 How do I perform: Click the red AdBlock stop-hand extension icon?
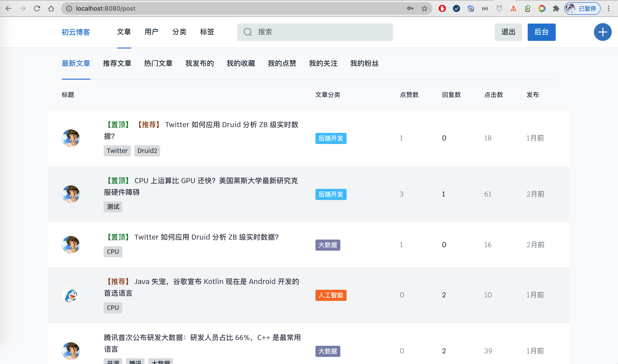pos(442,9)
